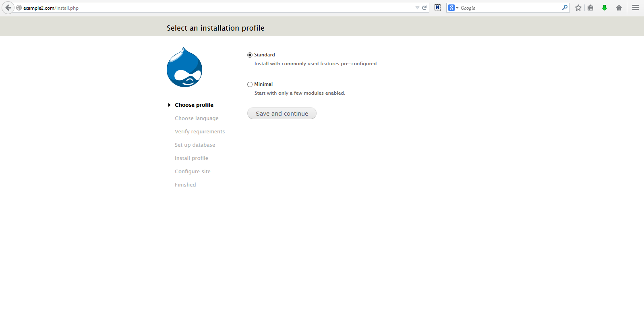644x334 pixels.
Task: Open the hamburger menu icon
Action: click(x=636, y=8)
